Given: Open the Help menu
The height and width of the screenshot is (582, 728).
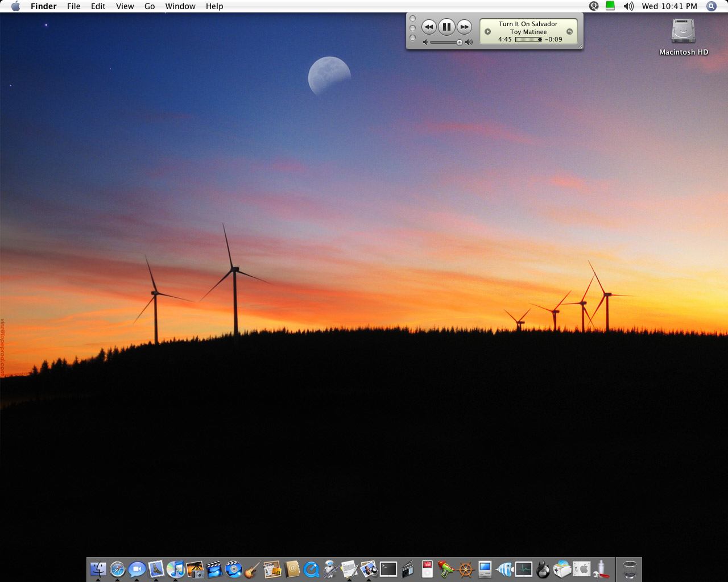Looking at the screenshot, I should click(x=214, y=6).
